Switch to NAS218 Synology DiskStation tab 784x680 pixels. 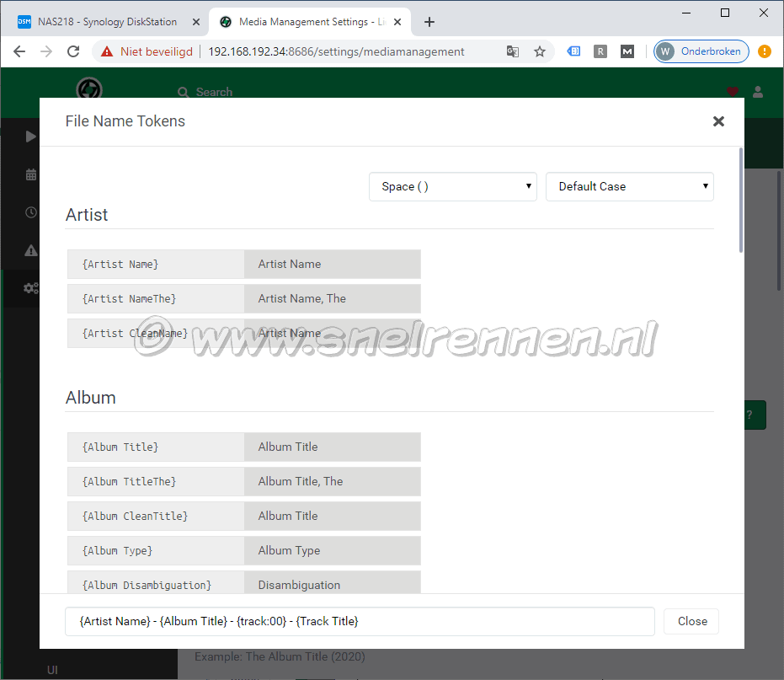tap(107, 22)
